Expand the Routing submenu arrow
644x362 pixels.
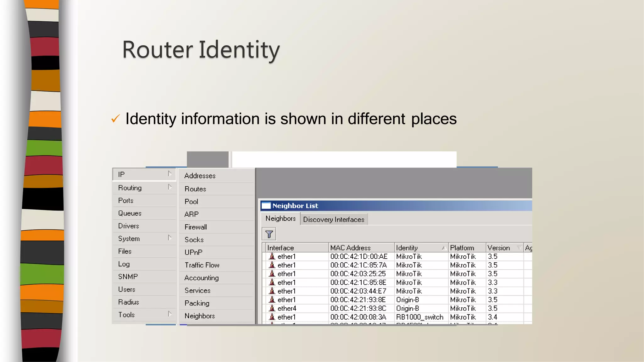170,187
